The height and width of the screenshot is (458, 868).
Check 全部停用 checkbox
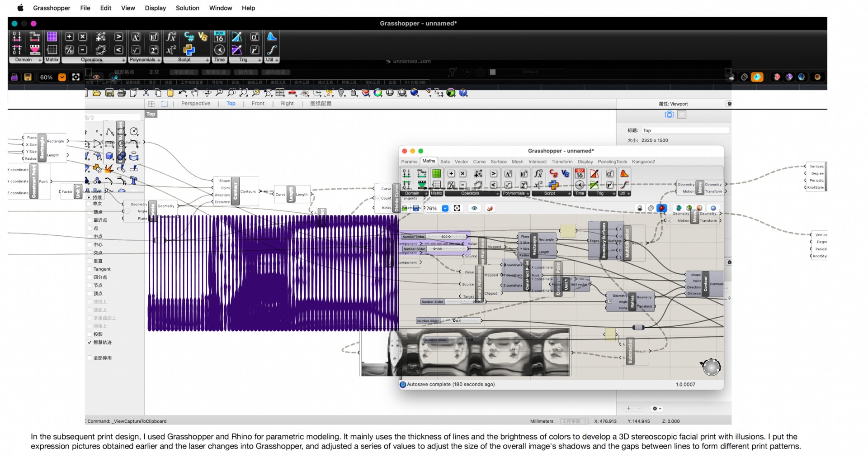(x=90, y=358)
